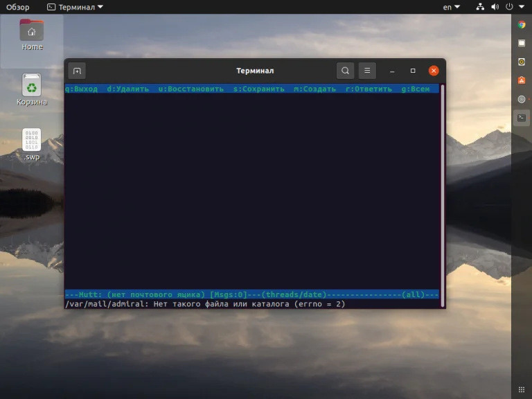This screenshot has width=532, height=399.
Task: Open the Files app in the dock
Action: [522, 43]
